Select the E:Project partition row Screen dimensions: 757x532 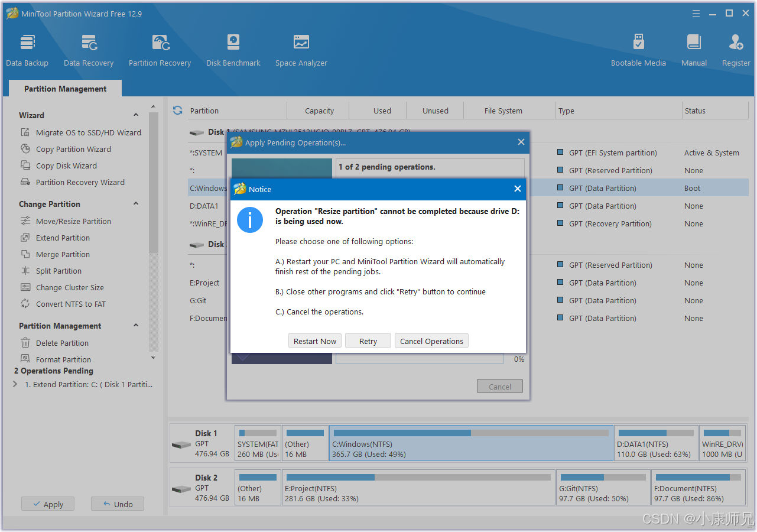pyautogui.click(x=468, y=283)
